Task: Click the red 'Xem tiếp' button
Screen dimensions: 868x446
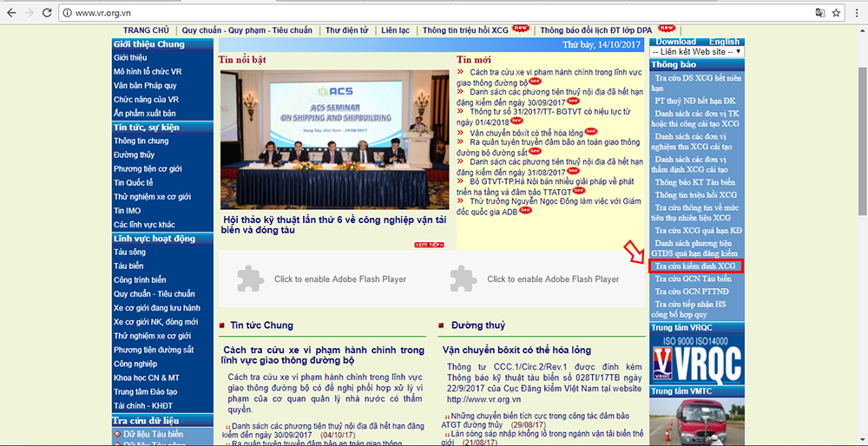Action: [x=429, y=245]
